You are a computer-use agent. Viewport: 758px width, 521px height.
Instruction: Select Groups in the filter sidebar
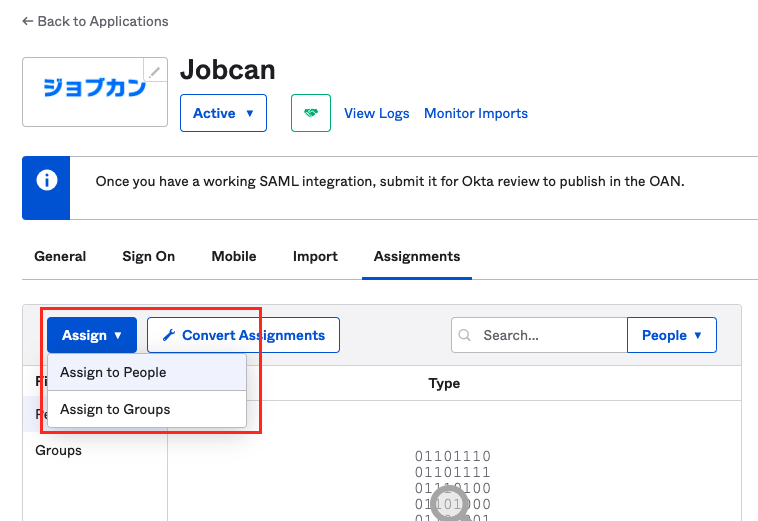(x=58, y=450)
